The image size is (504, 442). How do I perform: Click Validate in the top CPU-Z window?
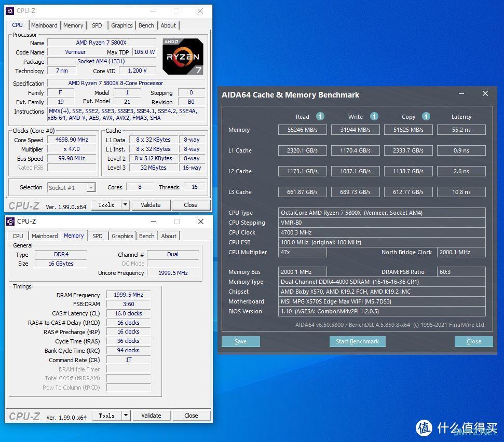(151, 204)
